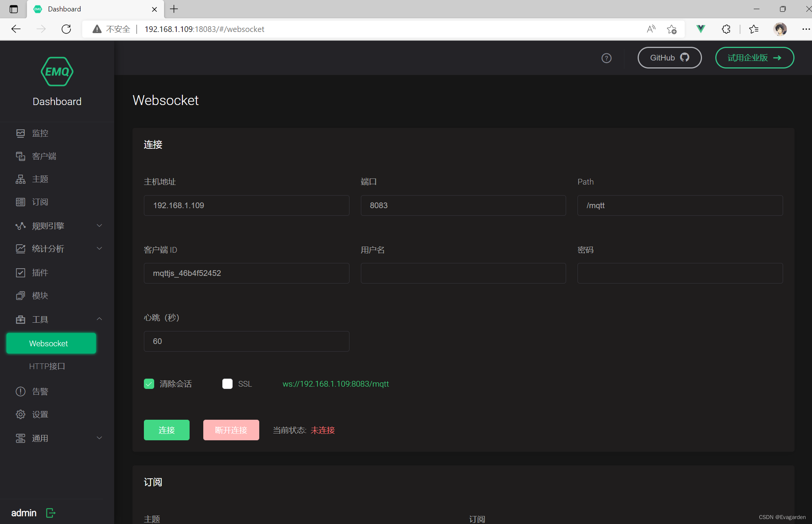The width and height of the screenshot is (812, 524).
Task: Click the client ID input field
Action: pos(246,273)
